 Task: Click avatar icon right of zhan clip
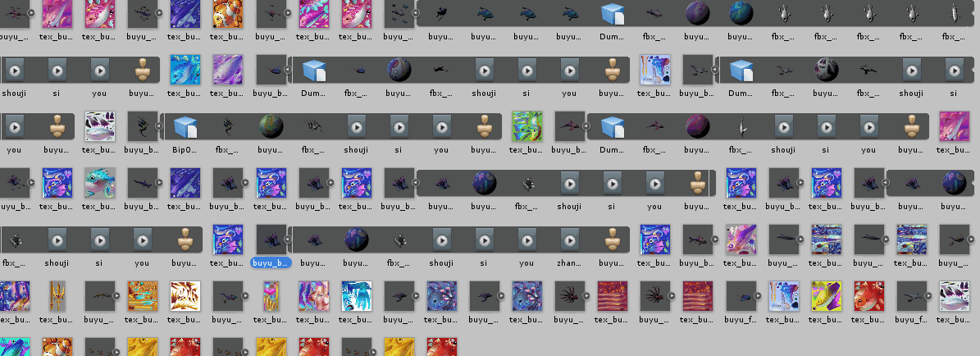click(612, 239)
